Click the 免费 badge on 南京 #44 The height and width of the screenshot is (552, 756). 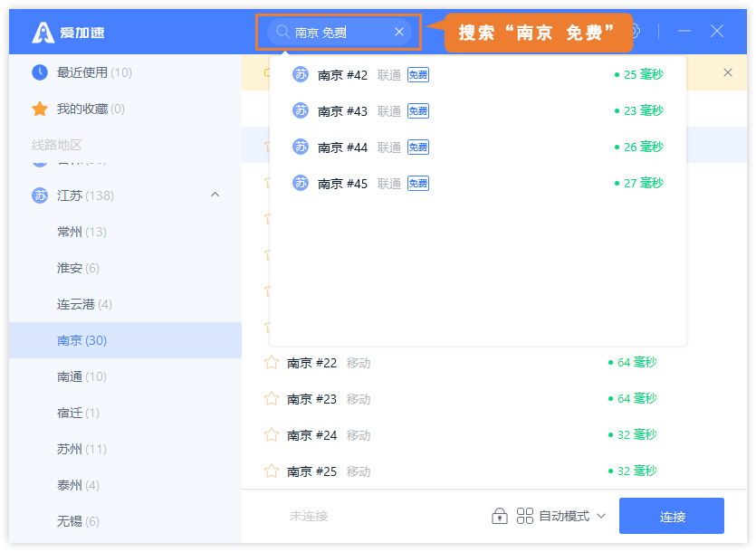pos(418,147)
